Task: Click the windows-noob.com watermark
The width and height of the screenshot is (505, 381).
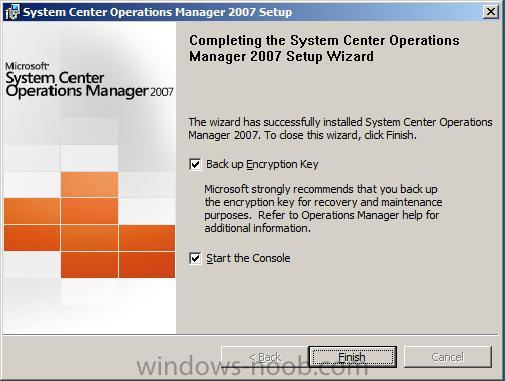Action: (252, 366)
